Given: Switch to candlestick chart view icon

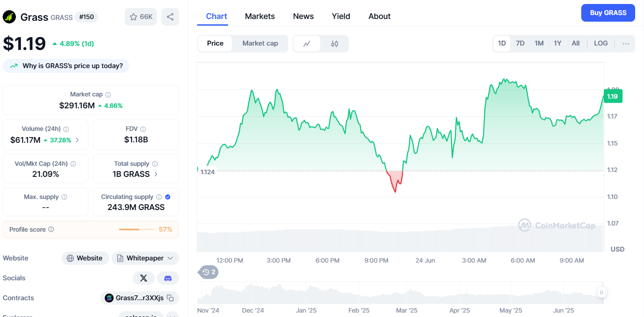Looking at the screenshot, I should [335, 43].
